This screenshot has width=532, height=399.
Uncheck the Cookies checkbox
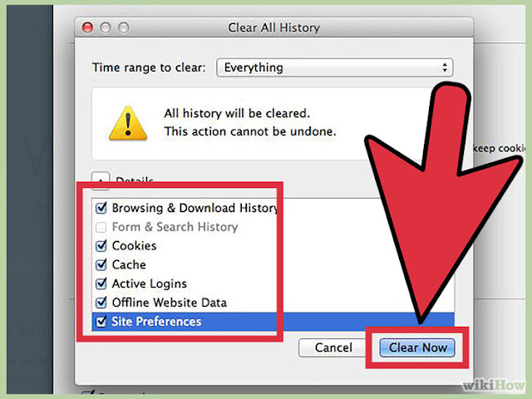pos(101,246)
